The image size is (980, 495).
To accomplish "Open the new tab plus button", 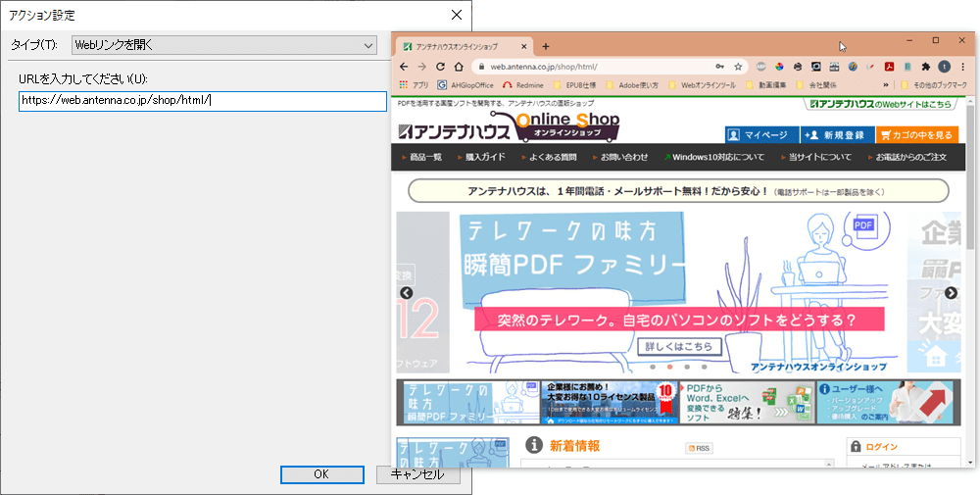I will pos(546,46).
